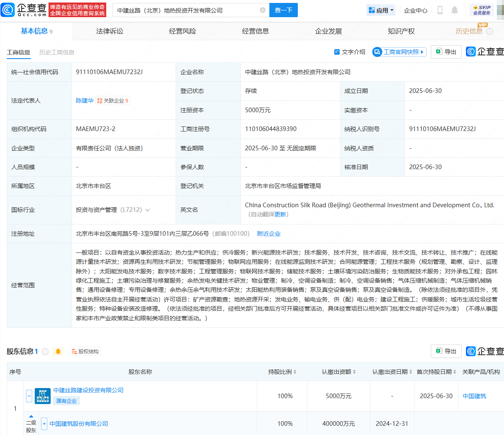Switch to 法律诉讼 tab
This screenshot has height=435, width=504.
click(x=110, y=31)
